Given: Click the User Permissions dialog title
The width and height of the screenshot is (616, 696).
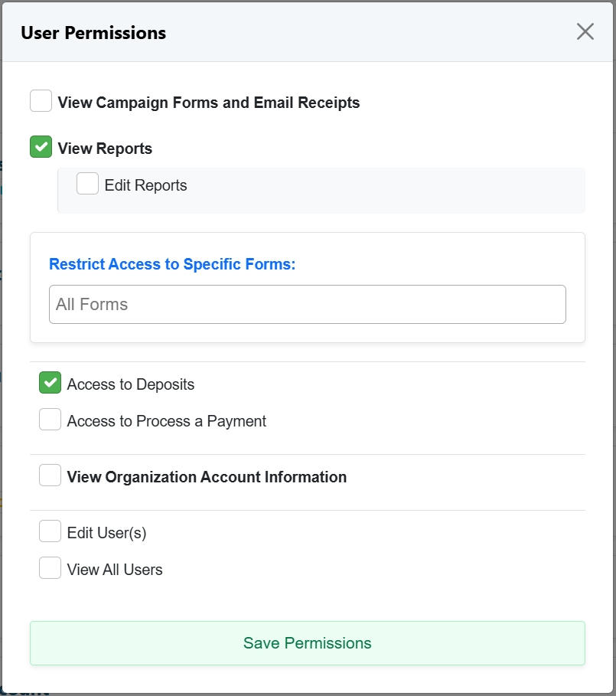Looking at the screenshot, I should tap(93, 33).
